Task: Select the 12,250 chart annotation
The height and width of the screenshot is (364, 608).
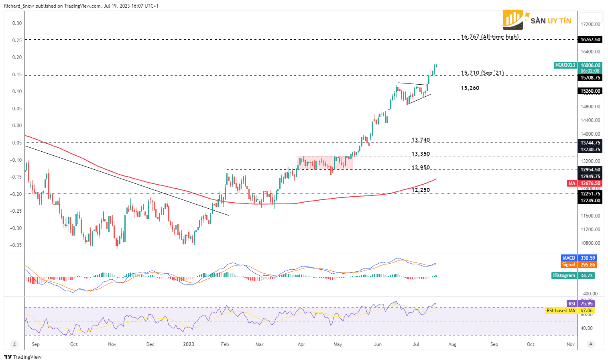Action: click(x=421, y=190)
